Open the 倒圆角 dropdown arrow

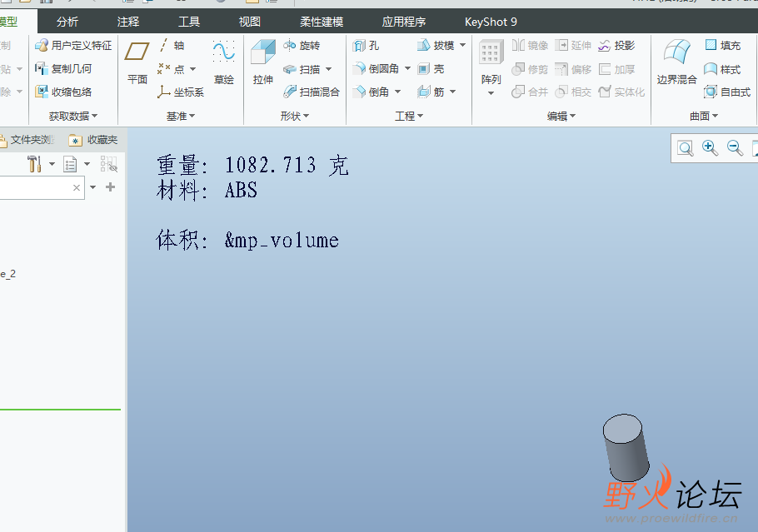pyautogui.click(x=407, y=68)
